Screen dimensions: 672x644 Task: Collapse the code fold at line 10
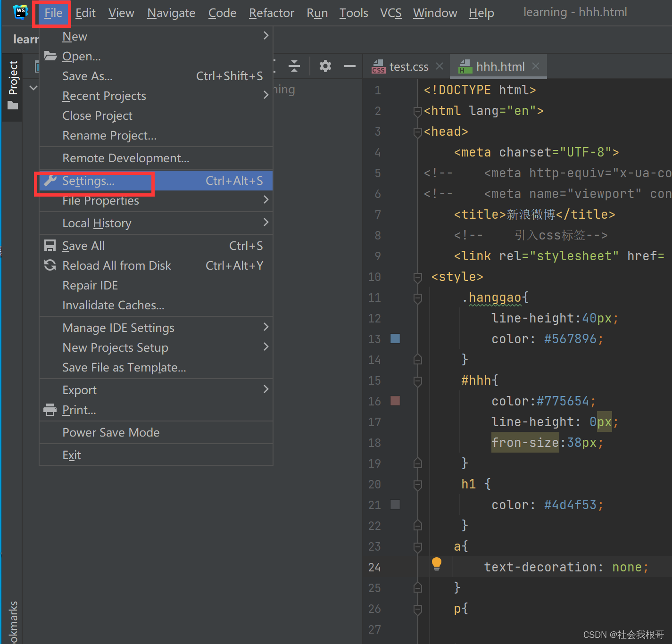[417, 278]
